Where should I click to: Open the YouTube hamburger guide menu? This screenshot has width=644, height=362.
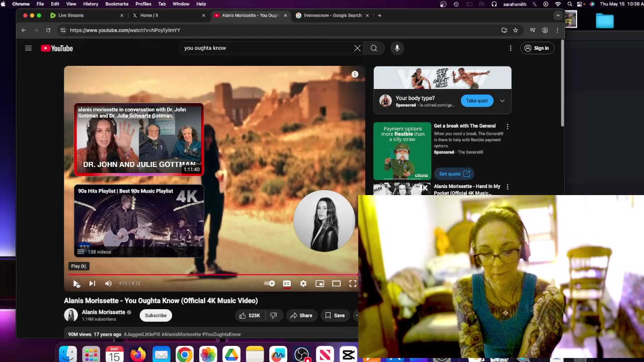(x=28, y=48)
